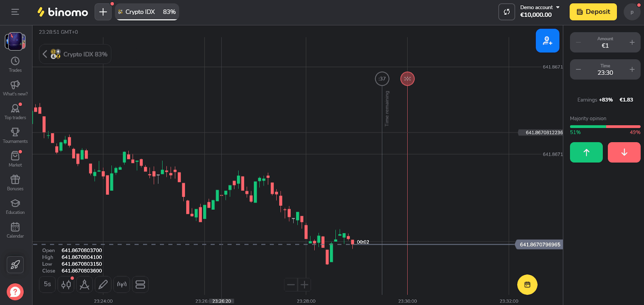Open the help support chat button

point(15,292)
